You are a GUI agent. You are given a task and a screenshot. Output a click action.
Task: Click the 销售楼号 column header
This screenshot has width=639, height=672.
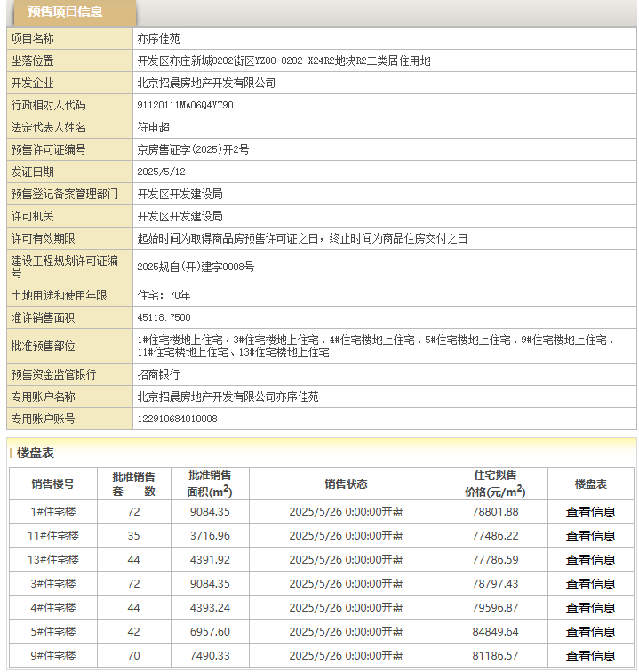click(52, 484)
